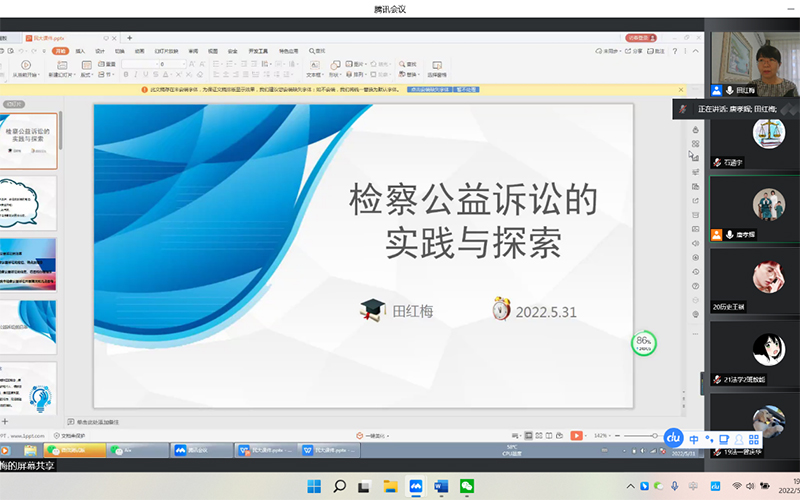The image size is (800, 500).
Task: Open the 安全 ribbon tab
Action: [x=233, y=51]
